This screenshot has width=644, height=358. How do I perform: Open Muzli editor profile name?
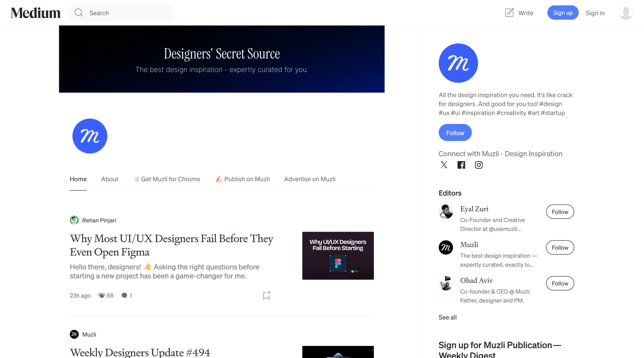[469, 245]
